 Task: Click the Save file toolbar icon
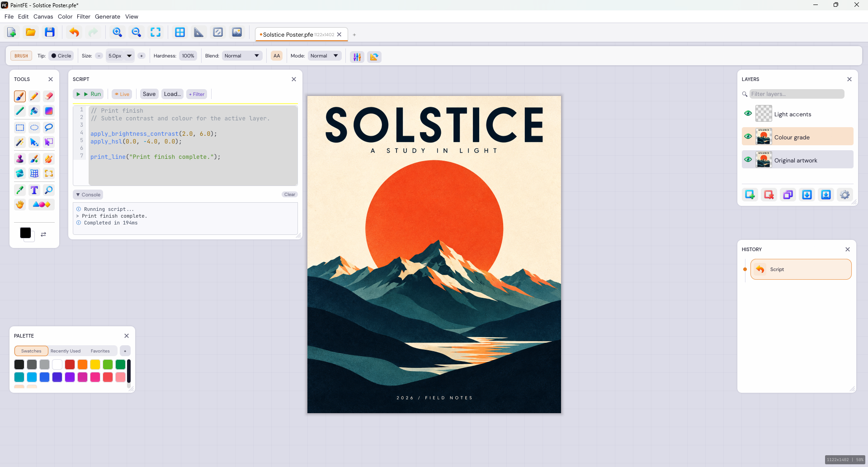(50, 32)
